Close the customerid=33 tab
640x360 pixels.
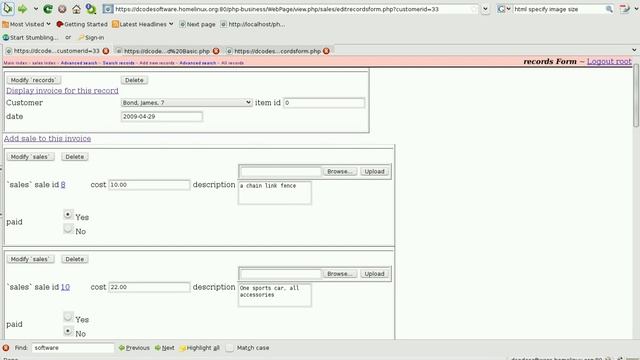(x=106, y=51)
